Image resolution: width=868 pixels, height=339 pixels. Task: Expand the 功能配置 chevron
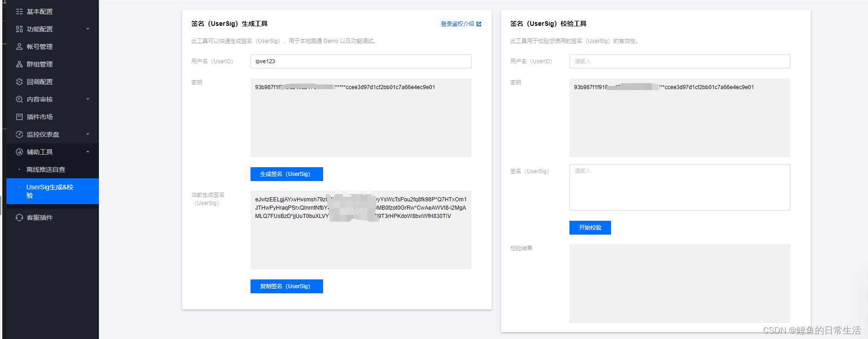(88, 29)
